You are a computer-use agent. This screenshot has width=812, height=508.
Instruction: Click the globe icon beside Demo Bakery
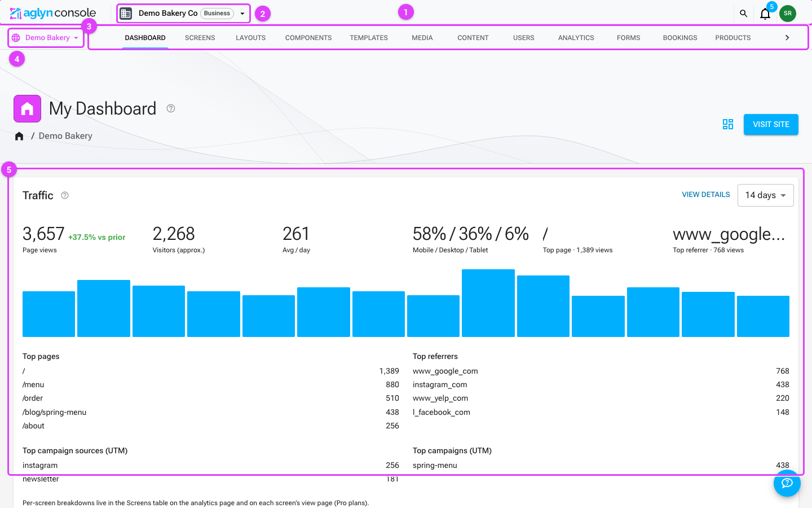[16, 38]
